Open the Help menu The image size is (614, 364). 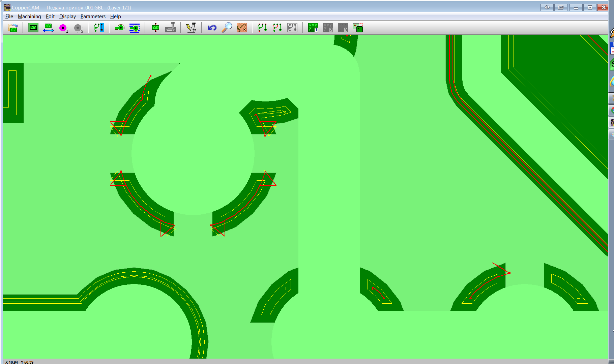point(115,17)
